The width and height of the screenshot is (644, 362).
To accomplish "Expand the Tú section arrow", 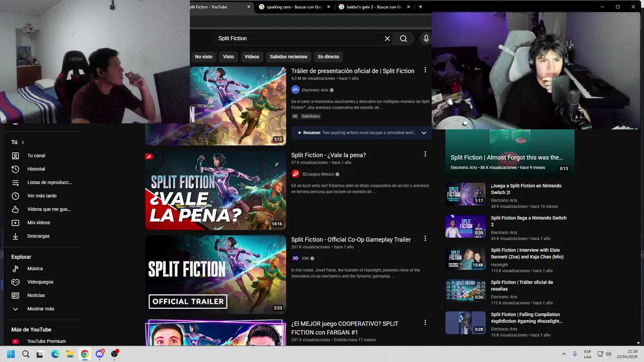I will pos(23,142).
